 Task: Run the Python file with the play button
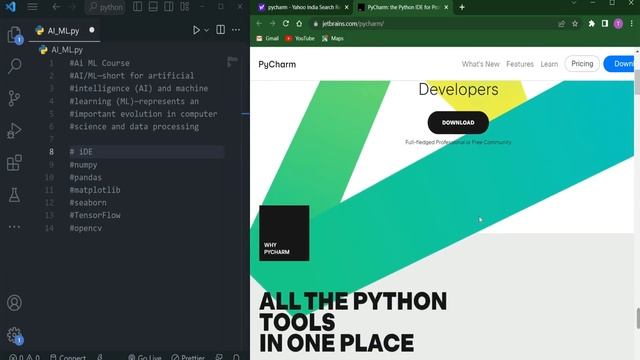point(196,30)
